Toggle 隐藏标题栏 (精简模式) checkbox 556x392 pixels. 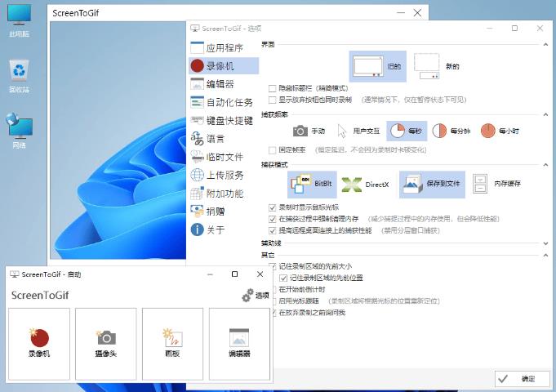[273, 88]
